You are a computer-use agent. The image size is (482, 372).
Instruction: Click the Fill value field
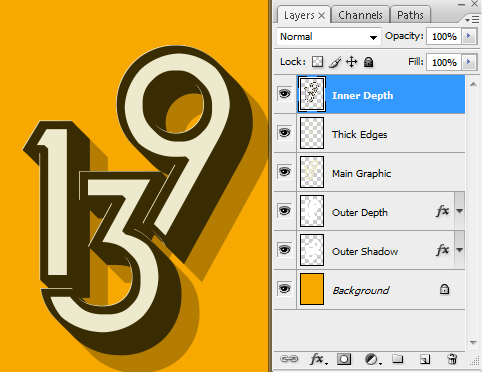click(x=444, y=62)
